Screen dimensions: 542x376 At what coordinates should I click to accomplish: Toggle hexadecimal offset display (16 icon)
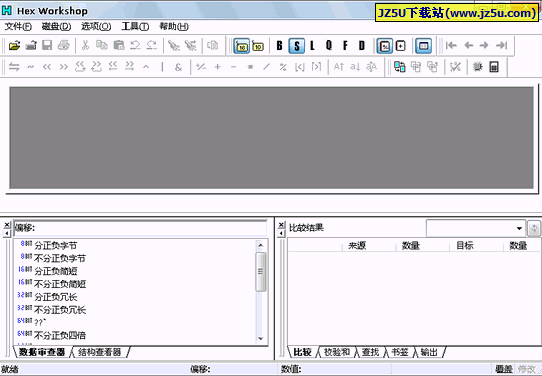click(x=242, y=46)
